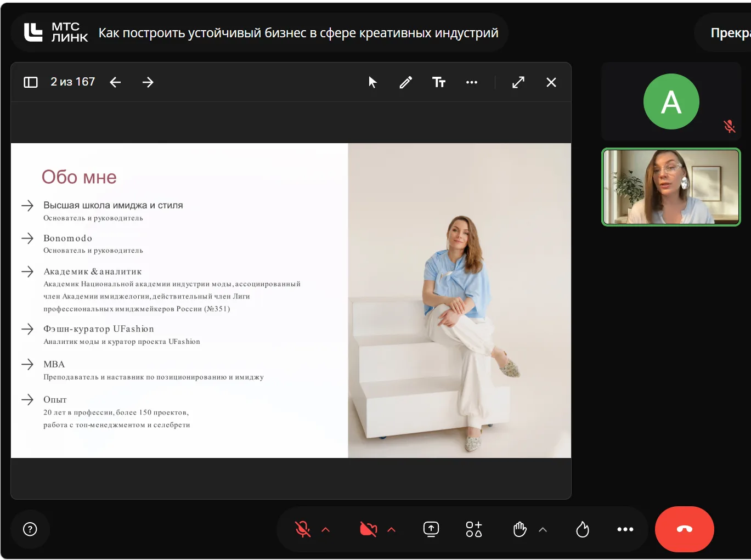The height and width of the screenshot is (560, 751).
Task: Expand camera settings chevron
Action: pos(392,529)
